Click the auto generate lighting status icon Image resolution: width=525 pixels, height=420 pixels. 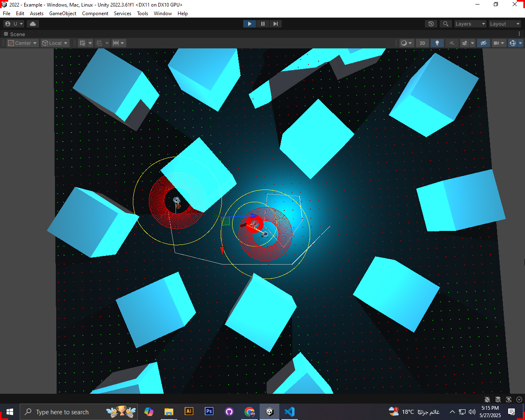coord(509,399)
